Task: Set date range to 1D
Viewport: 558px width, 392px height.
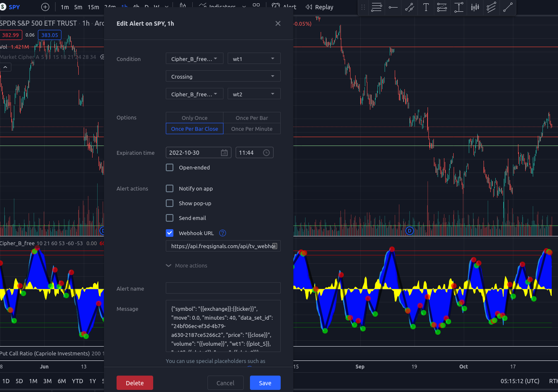Action: tap(6, 381)
